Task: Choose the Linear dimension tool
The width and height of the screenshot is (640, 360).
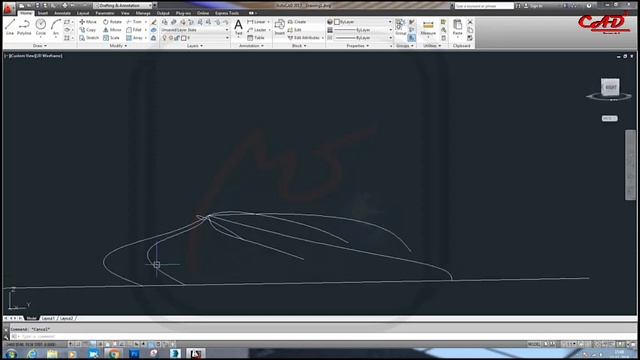Action: tap(256, 22)
